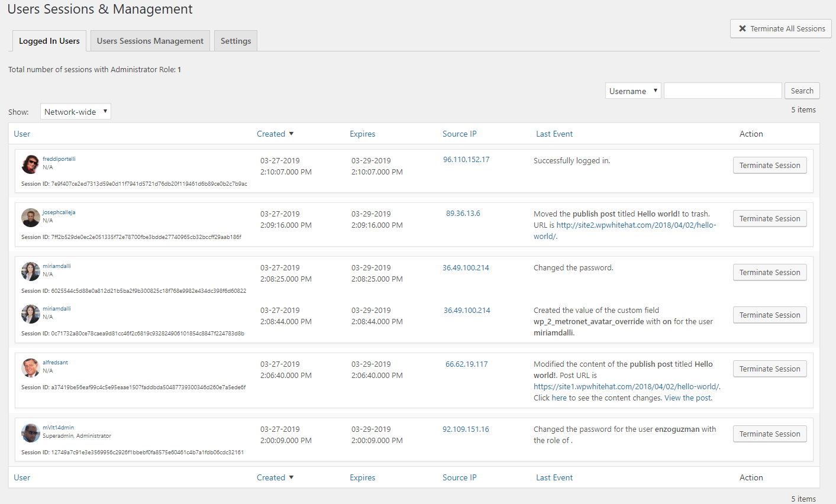
Task: Terminate the mVlt14admin session
Action: click(770, 434)
